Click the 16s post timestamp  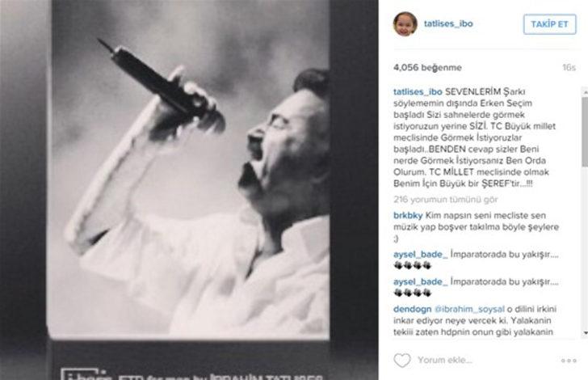coord(569,68)
